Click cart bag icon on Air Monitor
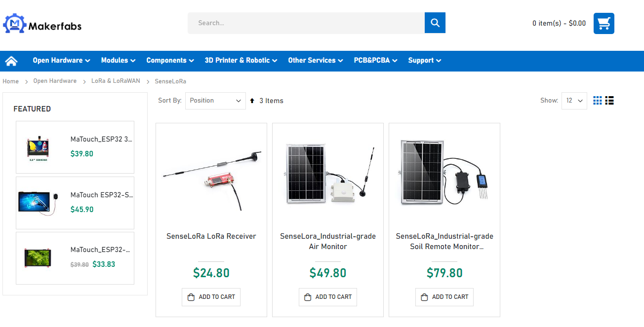The height and width of the screenshot is (327, 644). point(308,297)
